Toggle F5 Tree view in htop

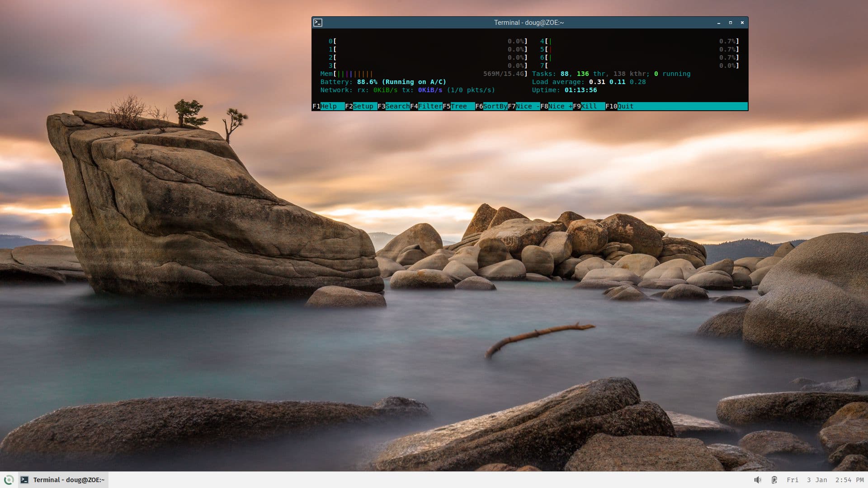[x=458, y=106]
